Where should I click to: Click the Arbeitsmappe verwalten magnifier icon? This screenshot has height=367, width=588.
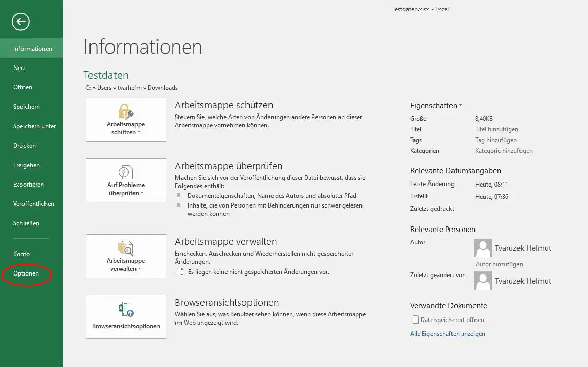tap(126, 248)
